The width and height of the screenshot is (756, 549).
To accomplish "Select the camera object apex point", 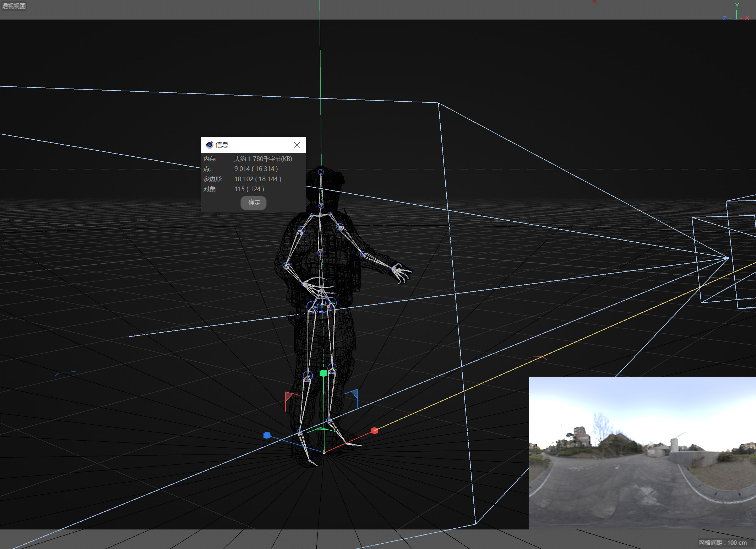I will [728, 258].
